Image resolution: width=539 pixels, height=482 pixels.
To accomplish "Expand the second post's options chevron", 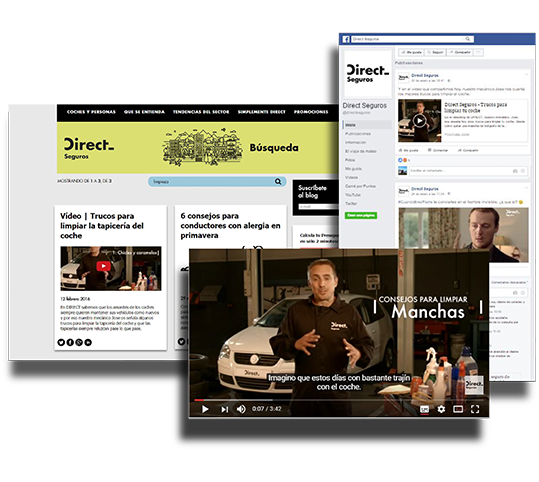I will pos(526,188).
